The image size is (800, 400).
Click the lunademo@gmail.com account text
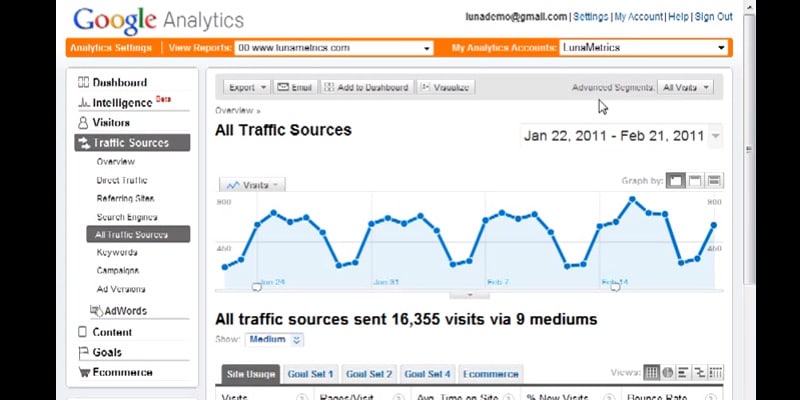click(x=516, y=17)
